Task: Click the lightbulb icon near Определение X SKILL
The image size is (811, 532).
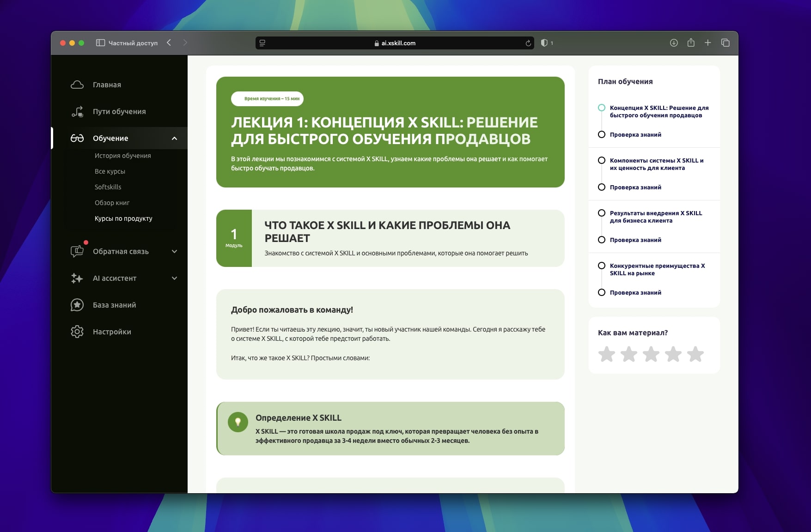Action: pos(238,422)
